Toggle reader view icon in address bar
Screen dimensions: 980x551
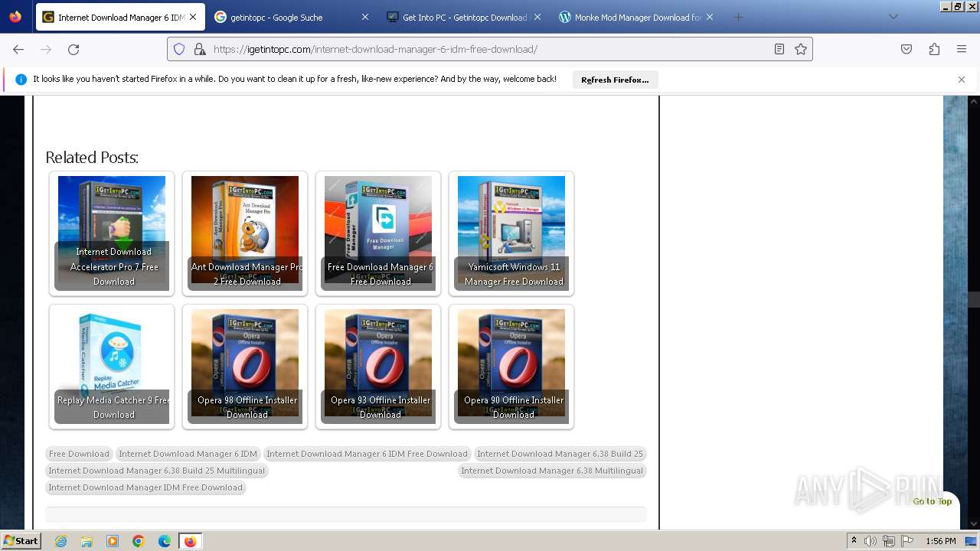pyautogui.click(x=779, y=49)
